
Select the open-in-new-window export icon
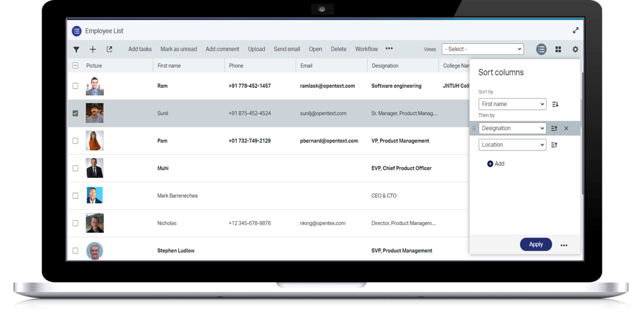point(109,49)
